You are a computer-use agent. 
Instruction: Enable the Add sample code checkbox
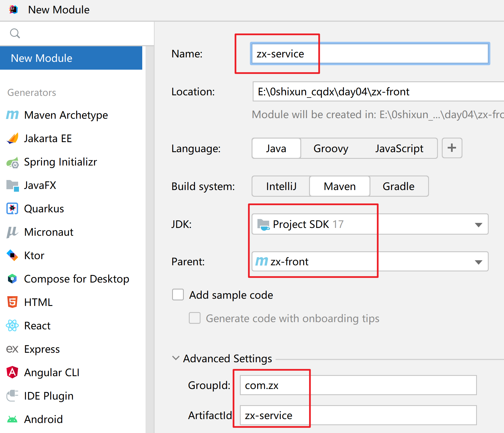[178, 295]
